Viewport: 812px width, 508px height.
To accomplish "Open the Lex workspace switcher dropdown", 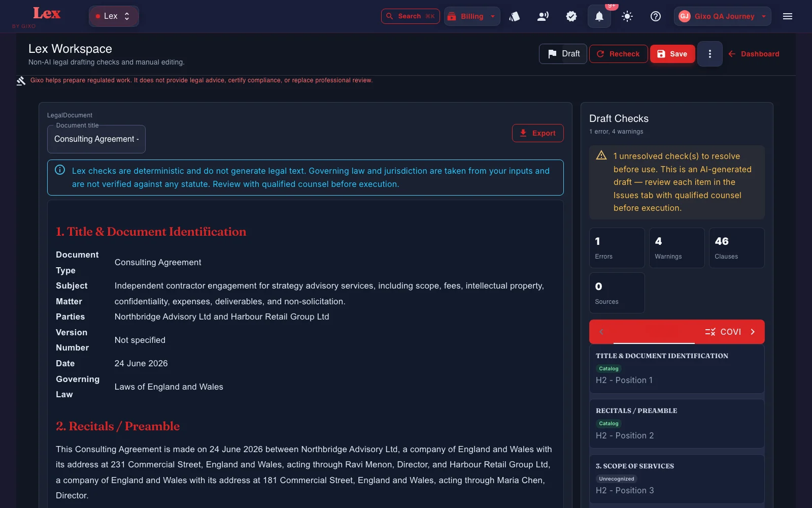I will pos(114,16).
